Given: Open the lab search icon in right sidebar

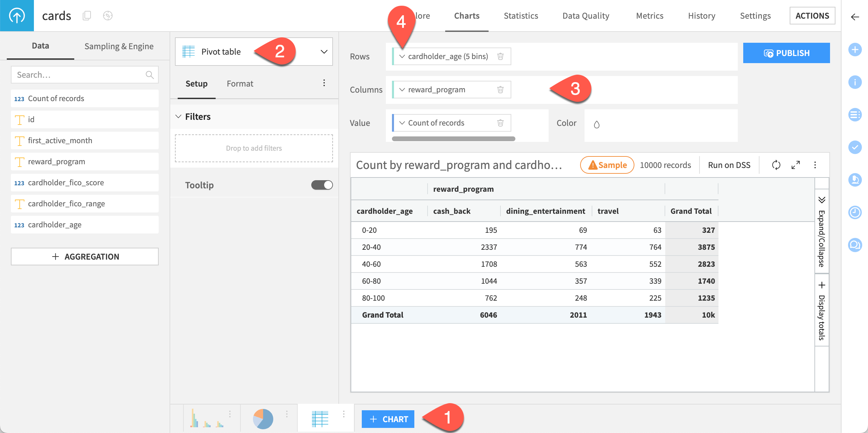Looking at the screenshot, I should 855,180.
